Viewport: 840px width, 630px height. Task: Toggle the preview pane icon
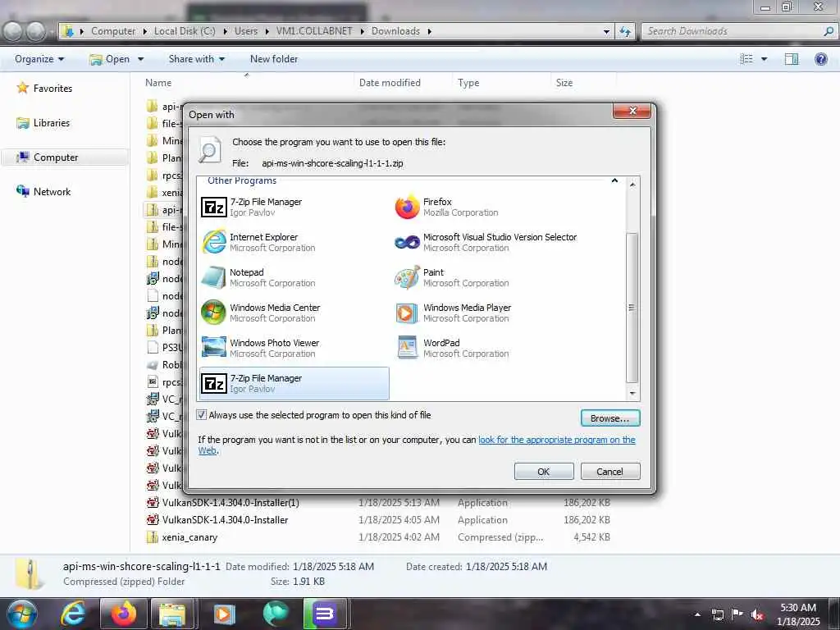pyautogui.click(x=792, y=59)
